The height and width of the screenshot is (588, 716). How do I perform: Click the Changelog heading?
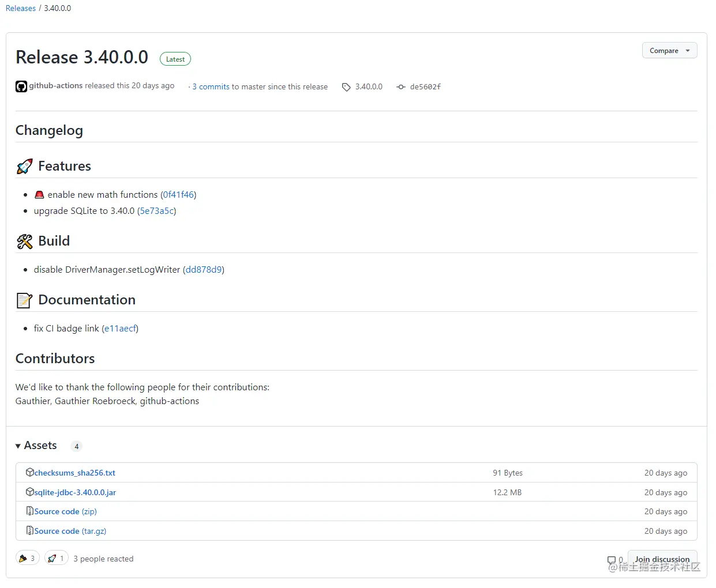(x=49, y=130)
